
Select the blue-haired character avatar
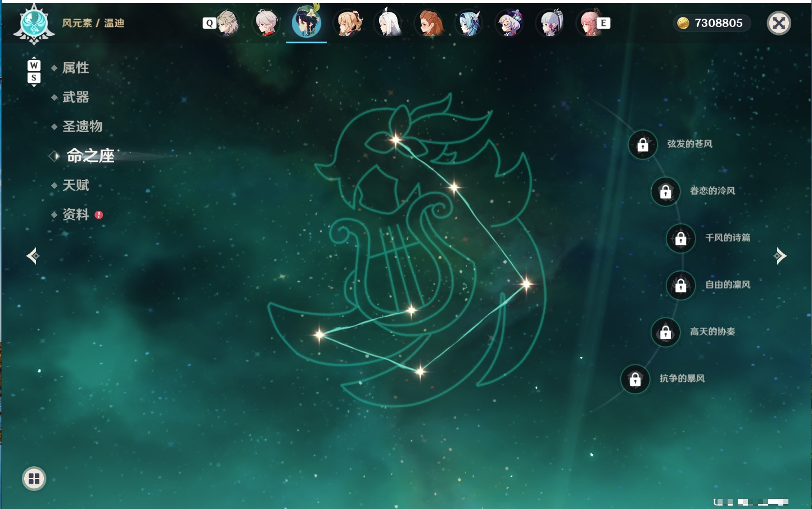(468, 24)
